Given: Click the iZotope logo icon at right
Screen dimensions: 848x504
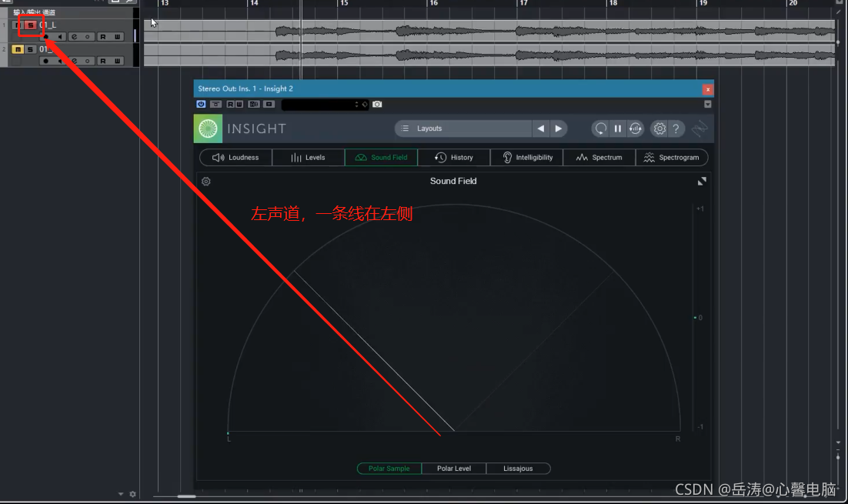Looking at the screenshot, I should point(699,129).
